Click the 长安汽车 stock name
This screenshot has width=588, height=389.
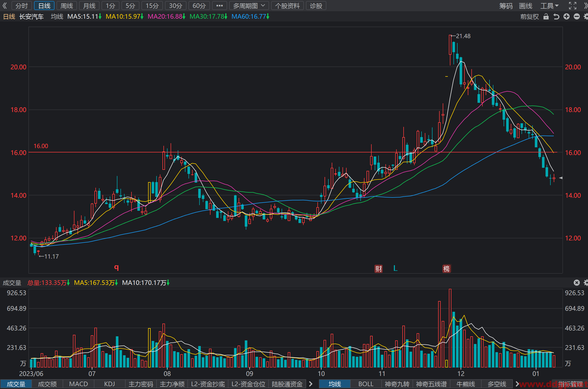(31, 17)
